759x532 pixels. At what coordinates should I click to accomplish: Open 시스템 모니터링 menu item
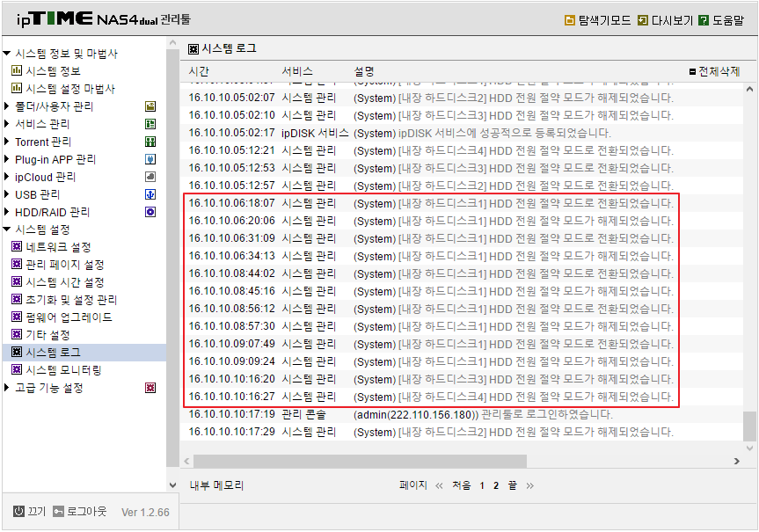tap(63, 370)
